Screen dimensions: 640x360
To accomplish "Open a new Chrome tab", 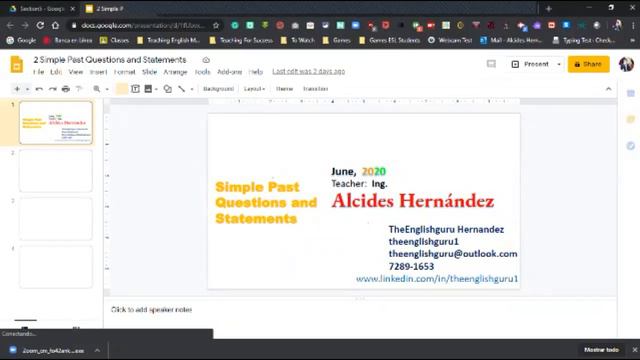I will 549,8.
